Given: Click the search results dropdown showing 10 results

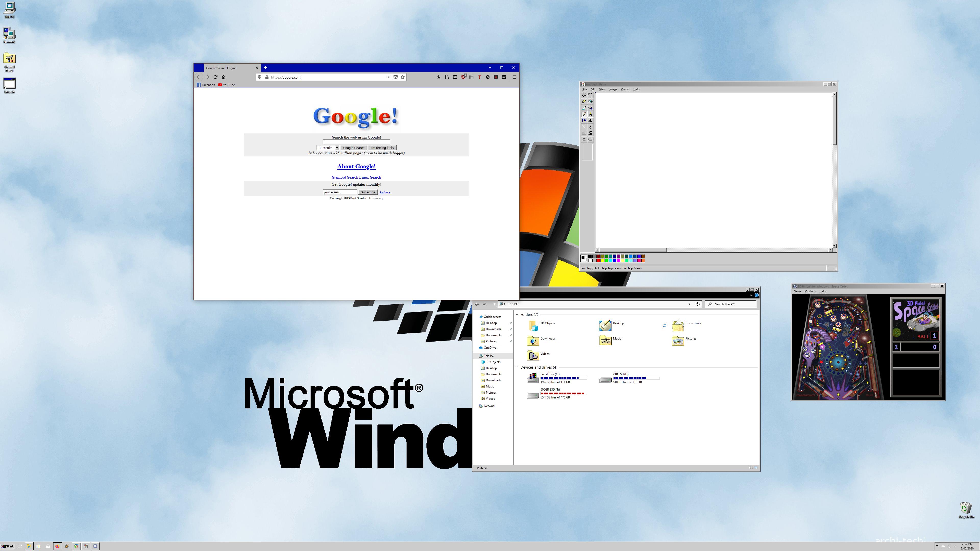Looking at the screenshot, I should 328,147.
